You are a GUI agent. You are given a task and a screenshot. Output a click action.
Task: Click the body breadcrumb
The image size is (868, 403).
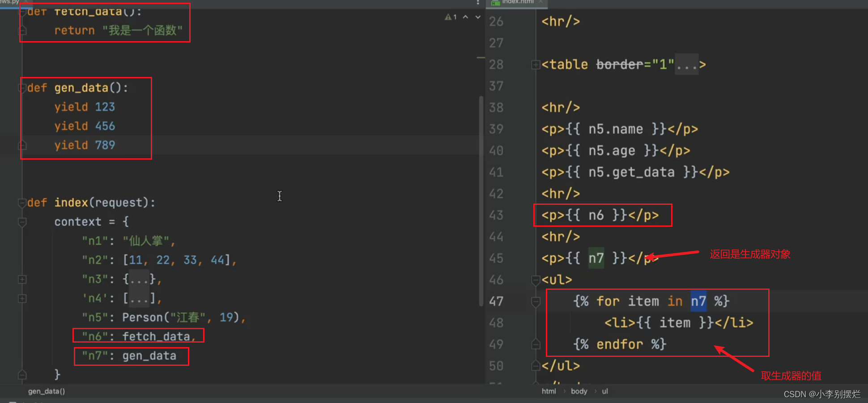579,391
